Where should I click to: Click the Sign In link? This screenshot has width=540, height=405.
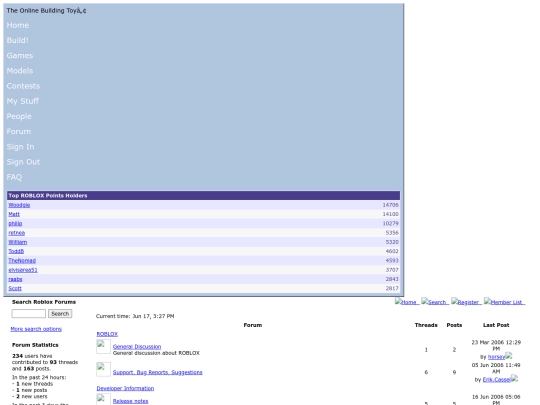tap(20, 147)
